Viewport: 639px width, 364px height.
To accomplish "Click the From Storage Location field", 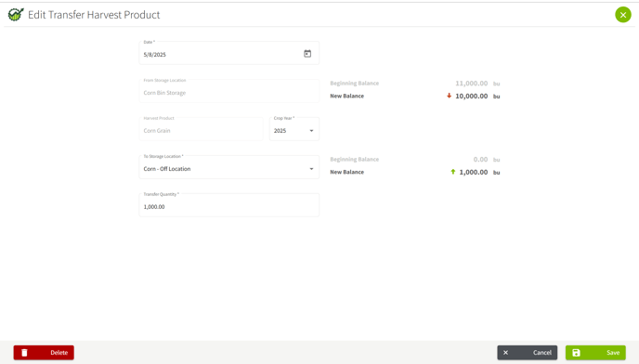I will (229, 90).
